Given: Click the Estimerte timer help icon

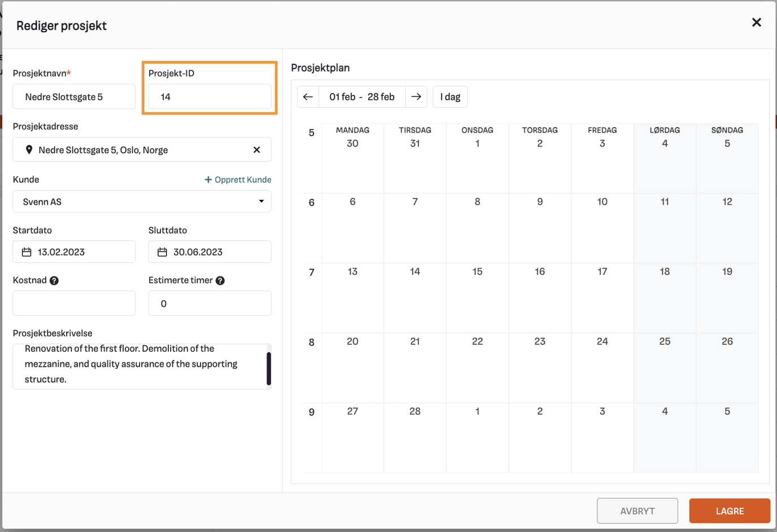Looking at the screenshot, I should click(x=220, y=281).
